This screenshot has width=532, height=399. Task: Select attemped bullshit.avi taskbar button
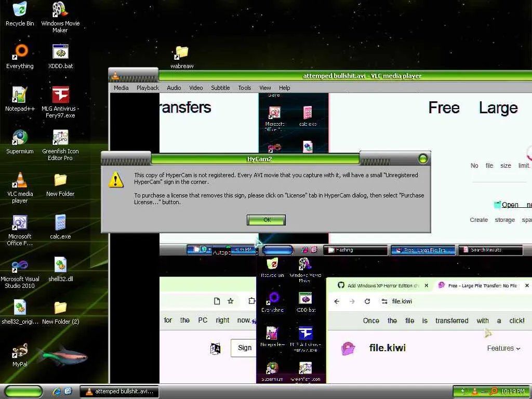[119, 391]
